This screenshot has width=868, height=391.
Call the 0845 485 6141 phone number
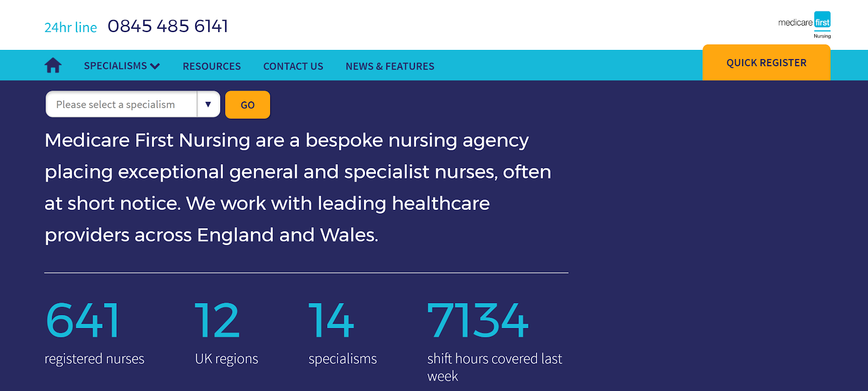[168, 26]
